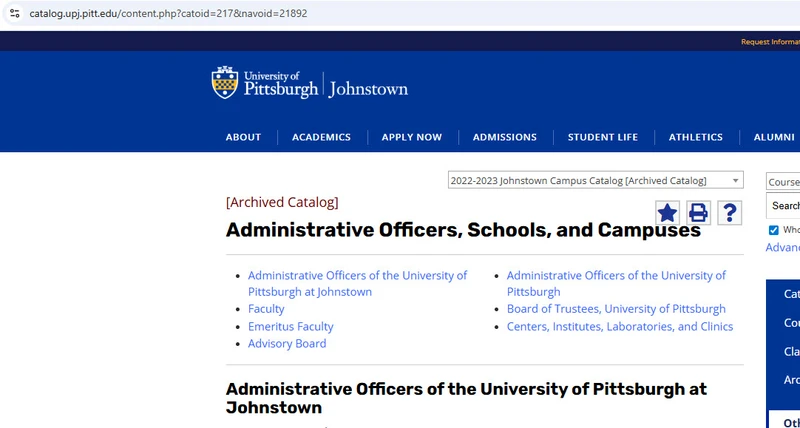Open the ATHLETICS menu

696,137
